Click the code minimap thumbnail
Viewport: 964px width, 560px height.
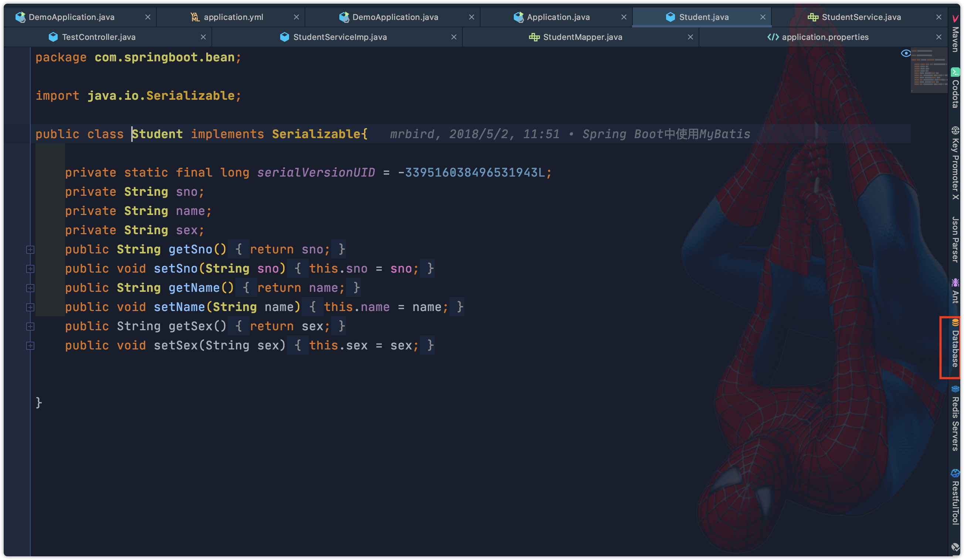(x=929, y=70)
